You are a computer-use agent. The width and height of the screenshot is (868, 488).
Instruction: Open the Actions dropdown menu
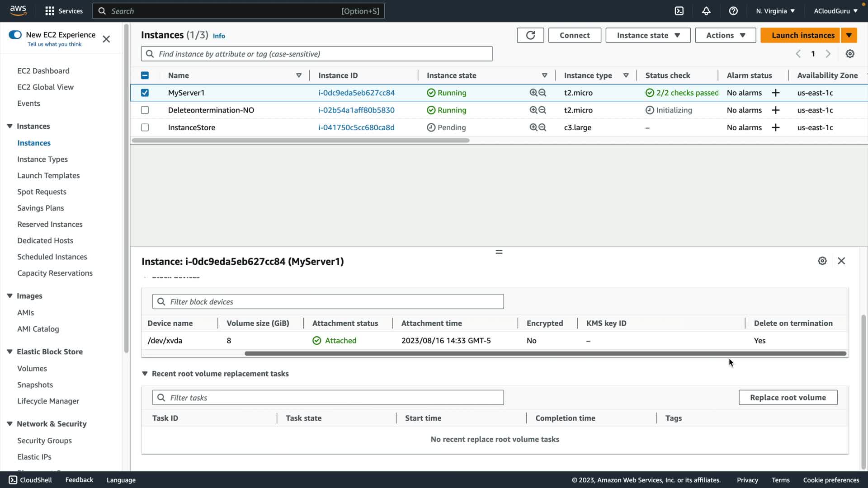click(x=725, y=35)
